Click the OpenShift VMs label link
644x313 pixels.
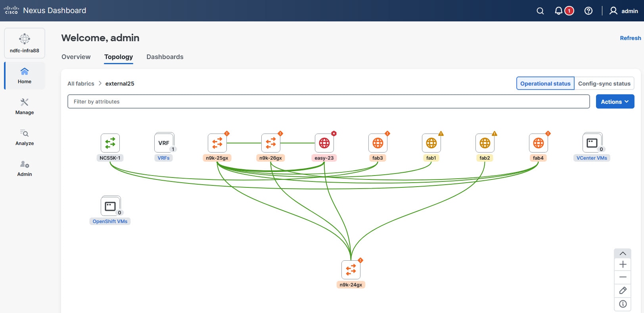[x=110, y=221]
